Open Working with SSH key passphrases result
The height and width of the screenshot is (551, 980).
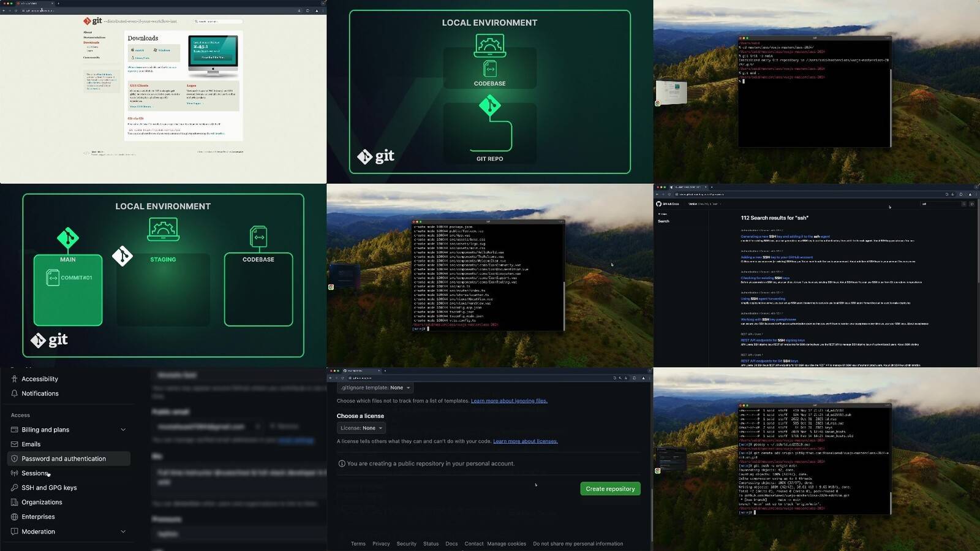[x=768, y=319]
